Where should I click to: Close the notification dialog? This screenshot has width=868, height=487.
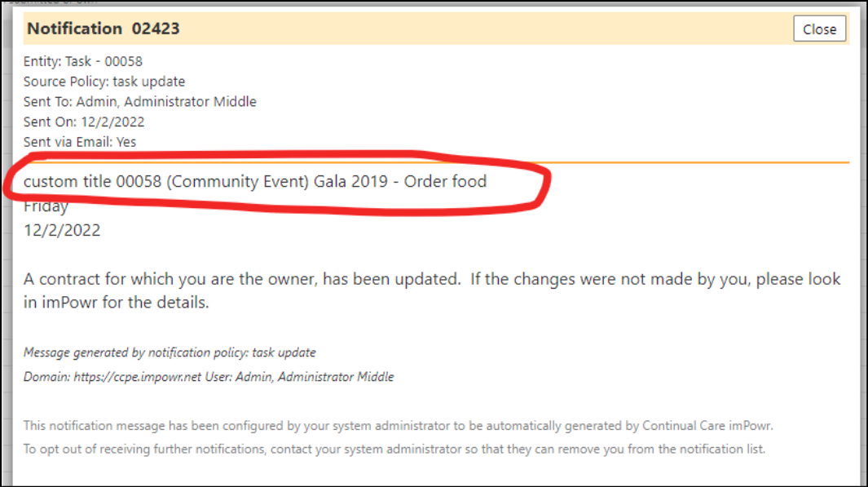tap(819, 29)
